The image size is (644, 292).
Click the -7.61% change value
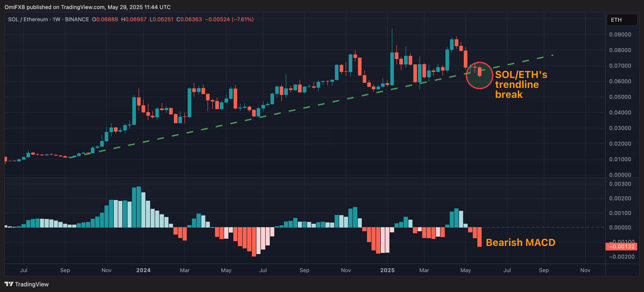[x=242, y=19]
